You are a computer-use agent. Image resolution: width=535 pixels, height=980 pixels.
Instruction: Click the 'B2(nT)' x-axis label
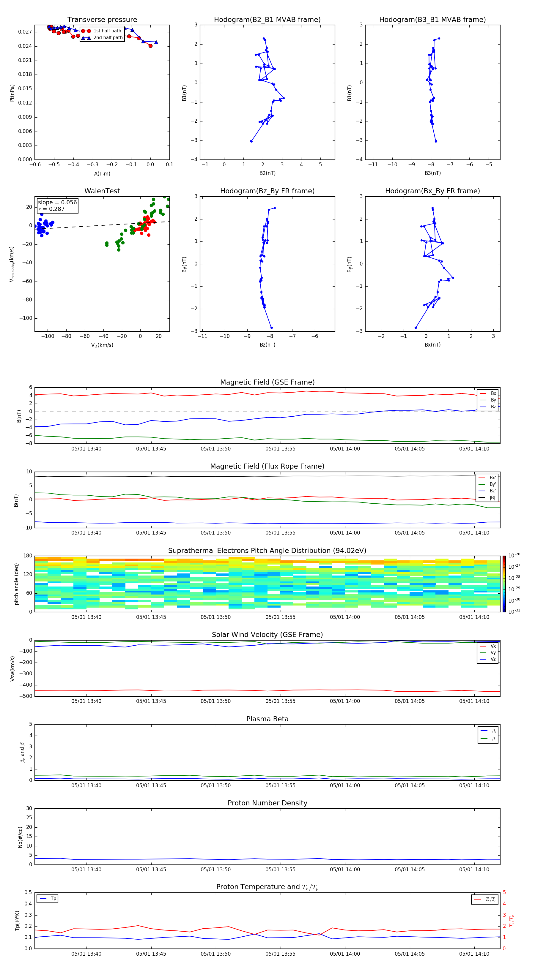coord(267,173)
